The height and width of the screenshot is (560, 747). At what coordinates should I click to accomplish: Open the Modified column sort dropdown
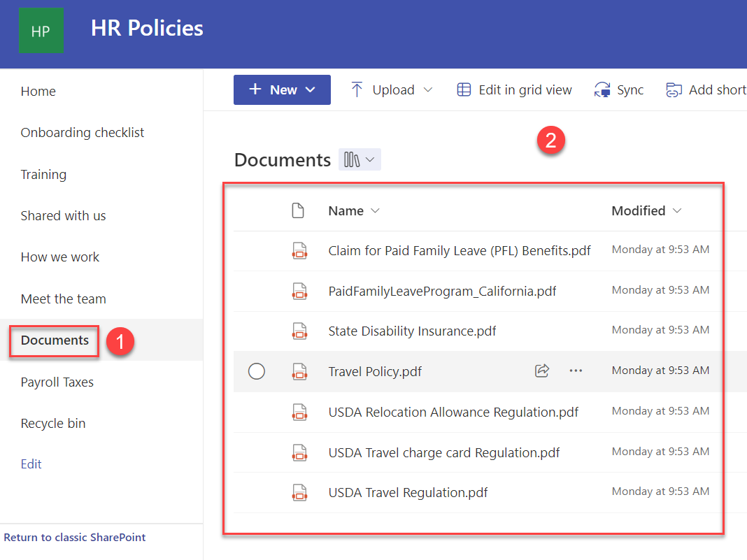click(x=676, y=210)
